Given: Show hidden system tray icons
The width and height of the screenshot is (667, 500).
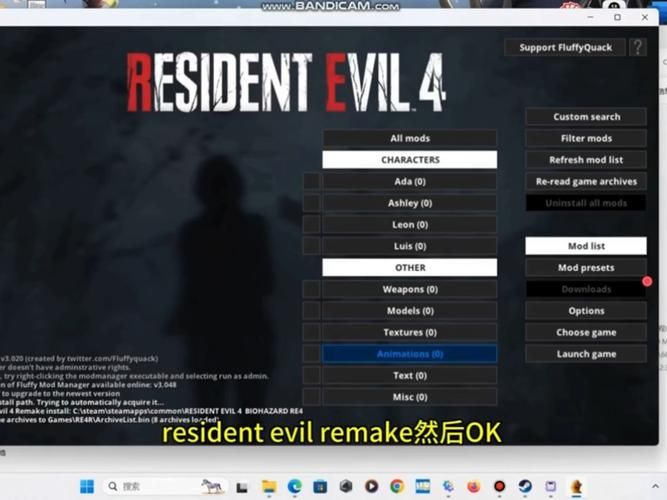Looking at the screenshot, I should click(x=655, y=486).
